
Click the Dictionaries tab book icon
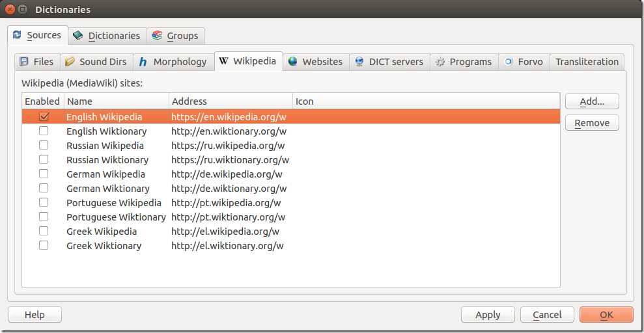pyautogui.click(x=78, y=36)
